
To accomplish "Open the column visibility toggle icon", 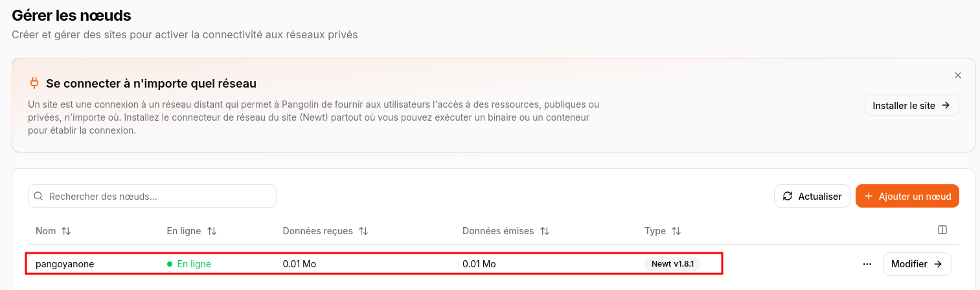I will click(942, 230).
